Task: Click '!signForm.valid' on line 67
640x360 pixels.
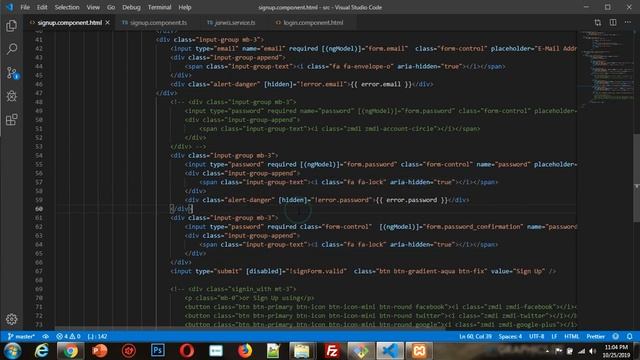Action: click(x=317, y=271)
